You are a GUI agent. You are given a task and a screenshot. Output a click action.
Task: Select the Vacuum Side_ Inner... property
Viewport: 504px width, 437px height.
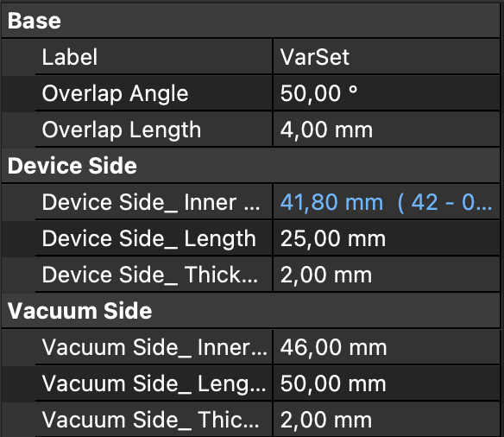(x=154, y=347)
